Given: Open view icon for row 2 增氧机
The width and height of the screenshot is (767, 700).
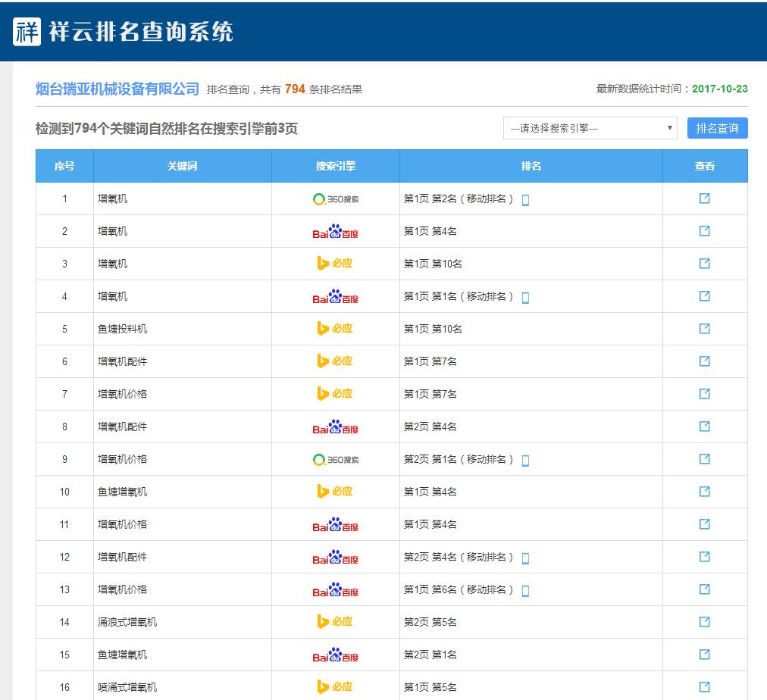Looking at the screenshot, I should tap(704, 231).
